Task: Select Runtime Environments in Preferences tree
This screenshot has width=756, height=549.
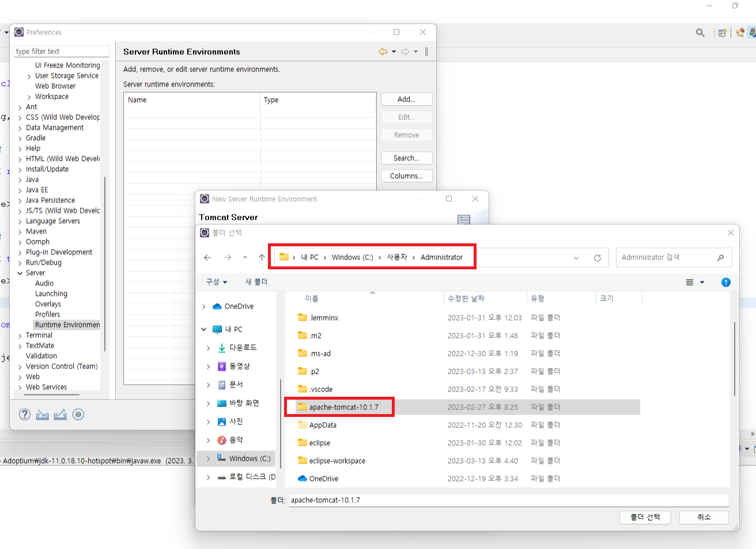Action: point(67,325)
